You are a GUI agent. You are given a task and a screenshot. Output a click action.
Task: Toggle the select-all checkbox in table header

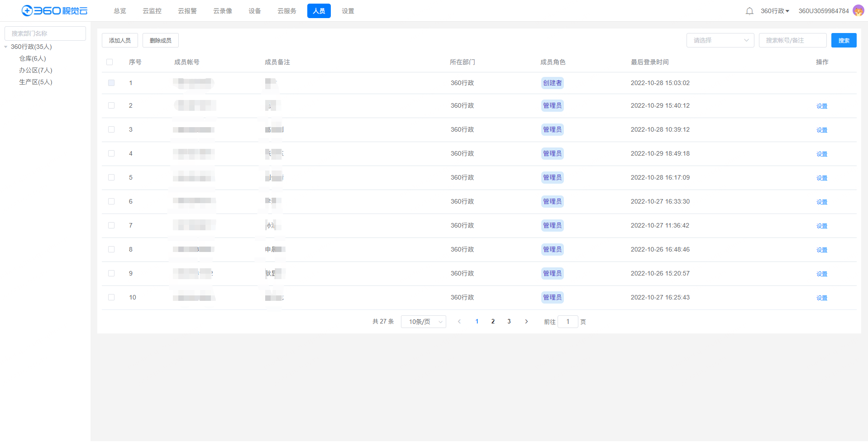click(x=110, y=62)
